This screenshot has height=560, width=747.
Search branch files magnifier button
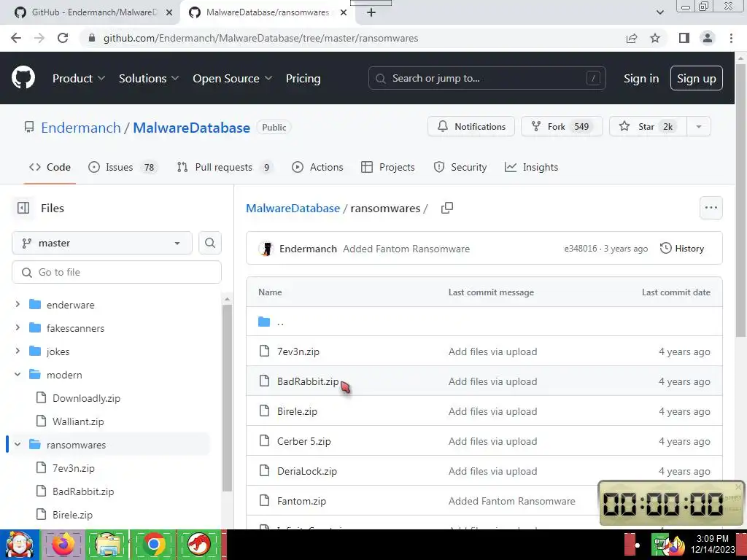[x=210, y=243]
